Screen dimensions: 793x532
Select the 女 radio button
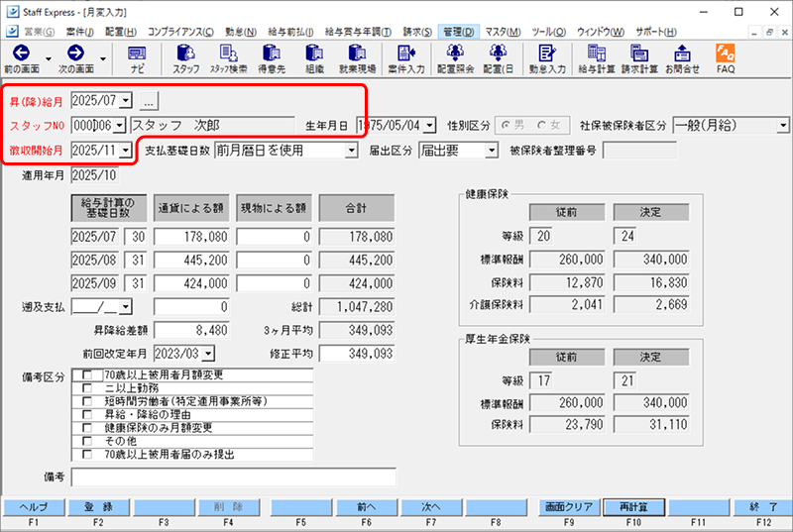tap(541, 125)
